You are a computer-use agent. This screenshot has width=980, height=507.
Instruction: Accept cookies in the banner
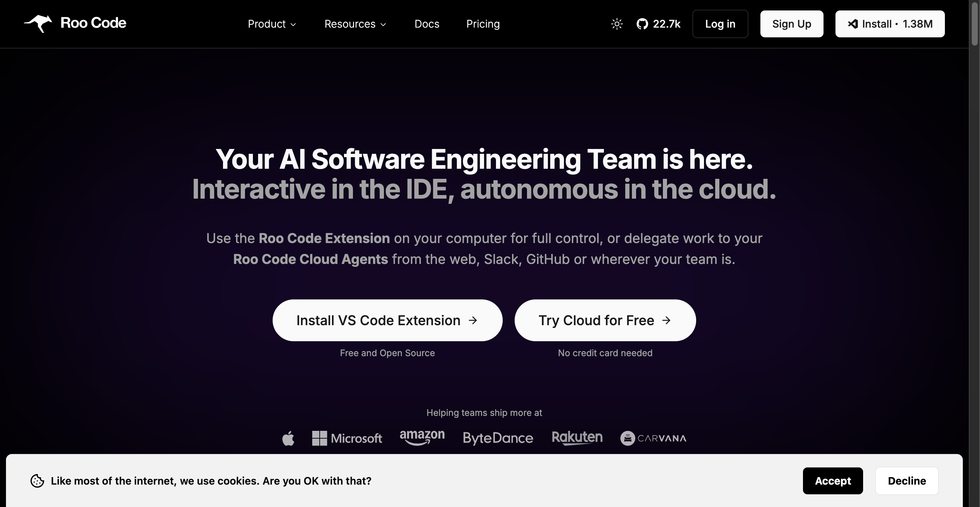point(833,481)
